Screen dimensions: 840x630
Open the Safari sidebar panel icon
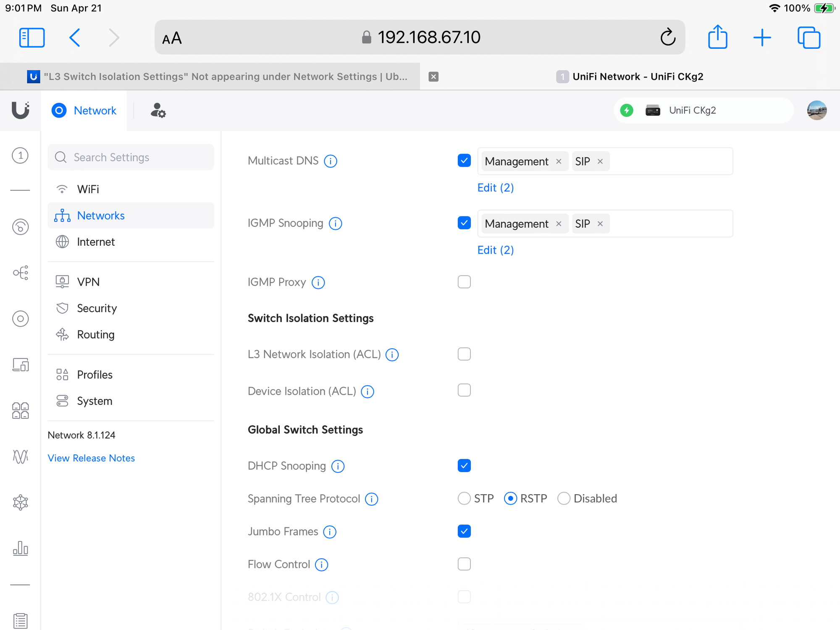(x=32, y=37)
